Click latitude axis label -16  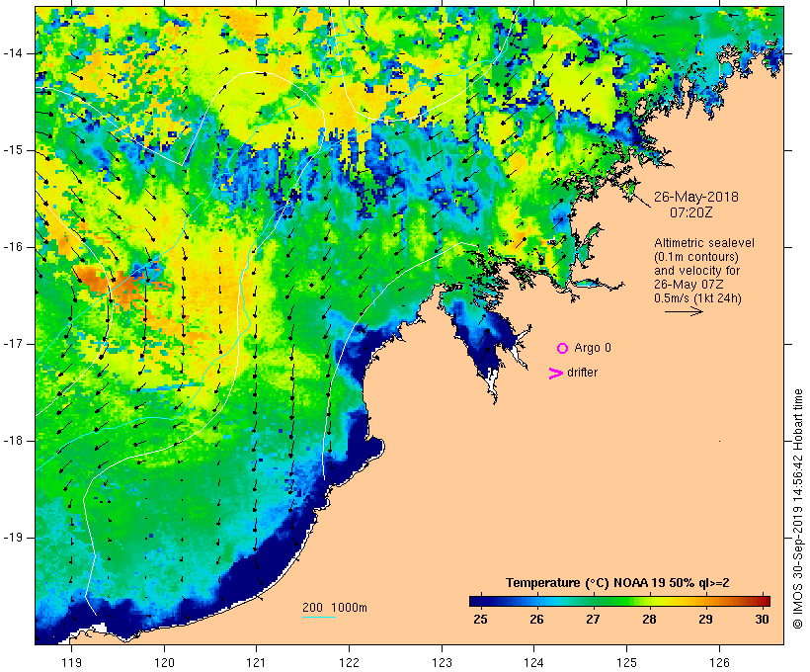point(13,247)
